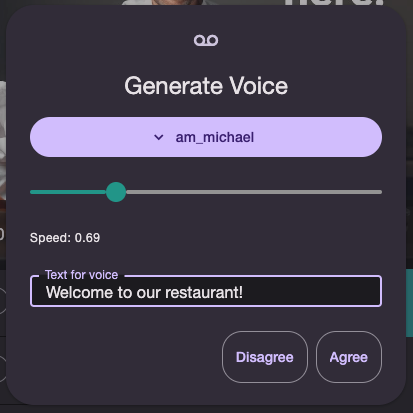The height and width of the screenshot is (413, 413).
Task: Open the am_michael voice dropdown
Action: click(x=206, y=137)
